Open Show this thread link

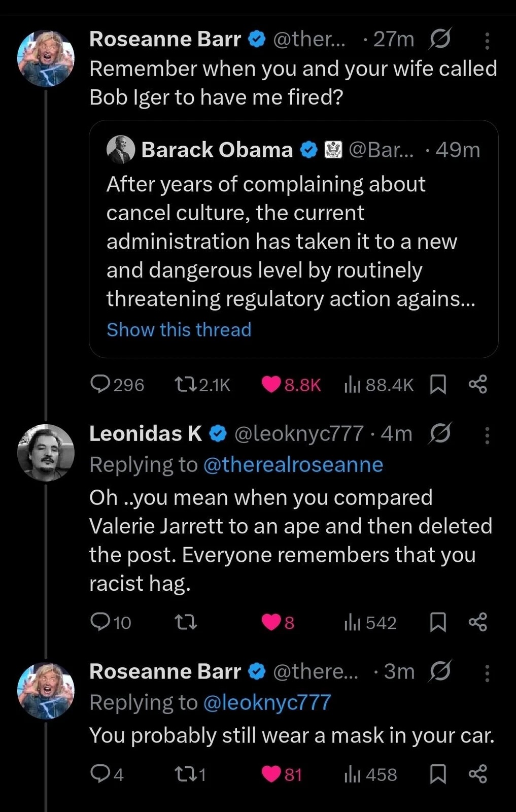tap(179, 330)
